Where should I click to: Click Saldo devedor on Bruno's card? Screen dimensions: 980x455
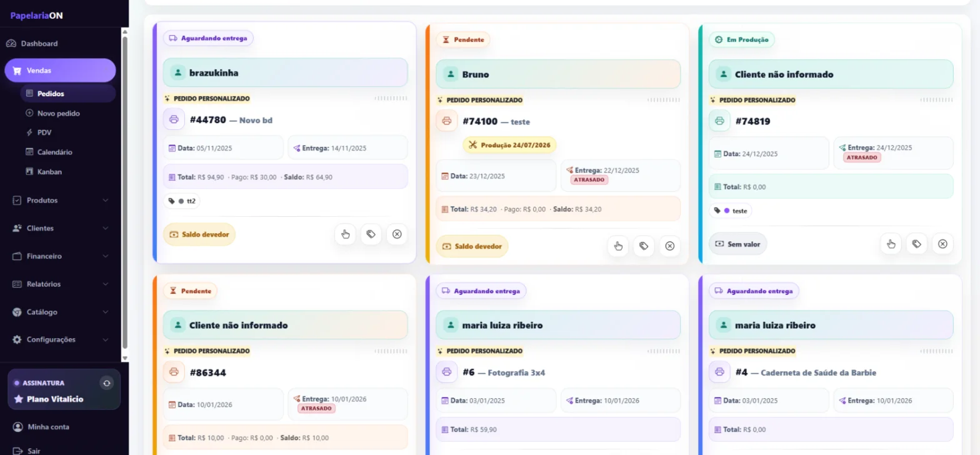coord(472,246)
